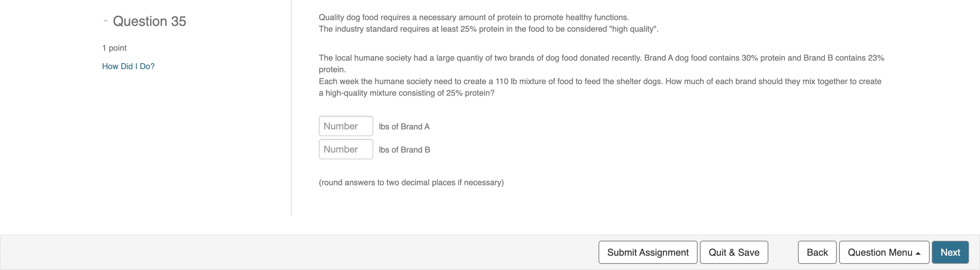
Task: Click Quit & Save
Action: [734, 252]
